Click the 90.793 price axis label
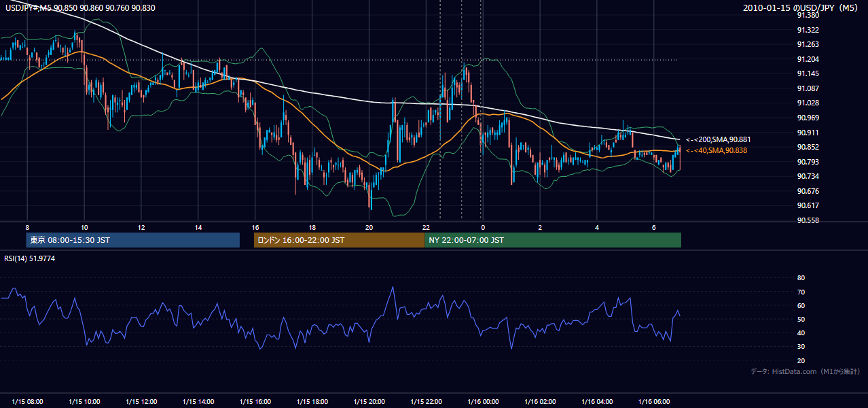The image size is (868, 408). tap(808, 162)
